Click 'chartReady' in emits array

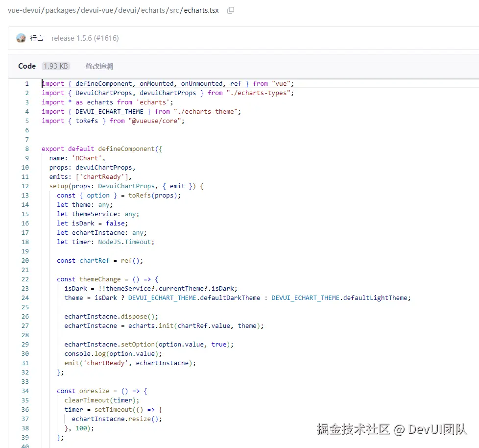click(102, 177)
